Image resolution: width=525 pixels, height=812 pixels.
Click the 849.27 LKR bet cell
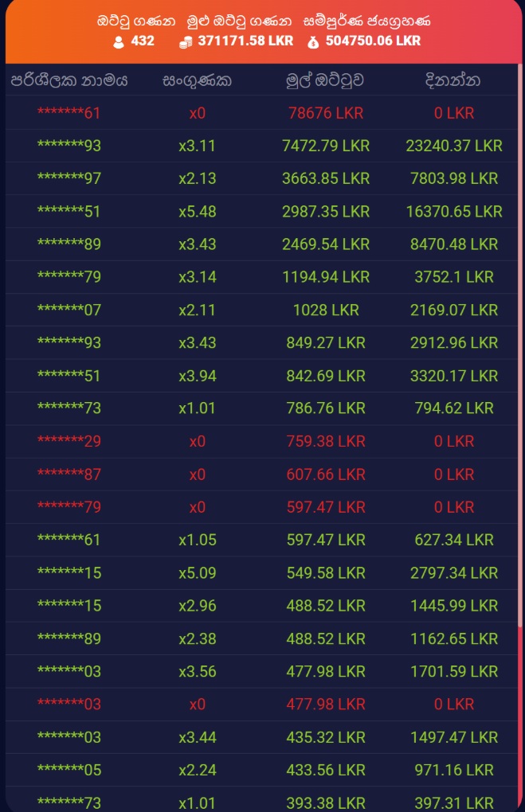tap(326, 343)
